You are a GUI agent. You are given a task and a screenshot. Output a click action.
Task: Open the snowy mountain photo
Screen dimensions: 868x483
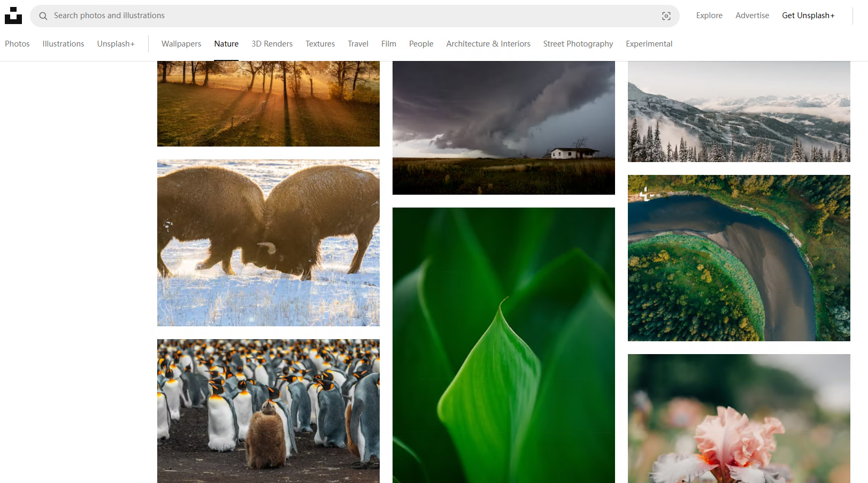coord(739,111)
